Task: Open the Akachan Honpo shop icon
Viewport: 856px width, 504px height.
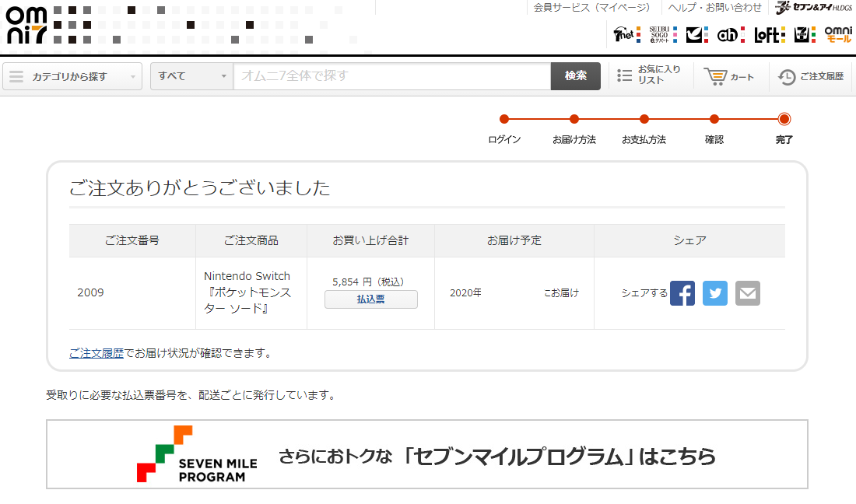Action: coord(731,34)
